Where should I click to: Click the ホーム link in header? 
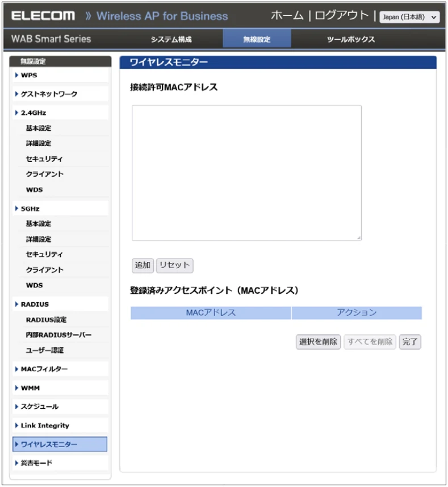(x=287, y=15)
